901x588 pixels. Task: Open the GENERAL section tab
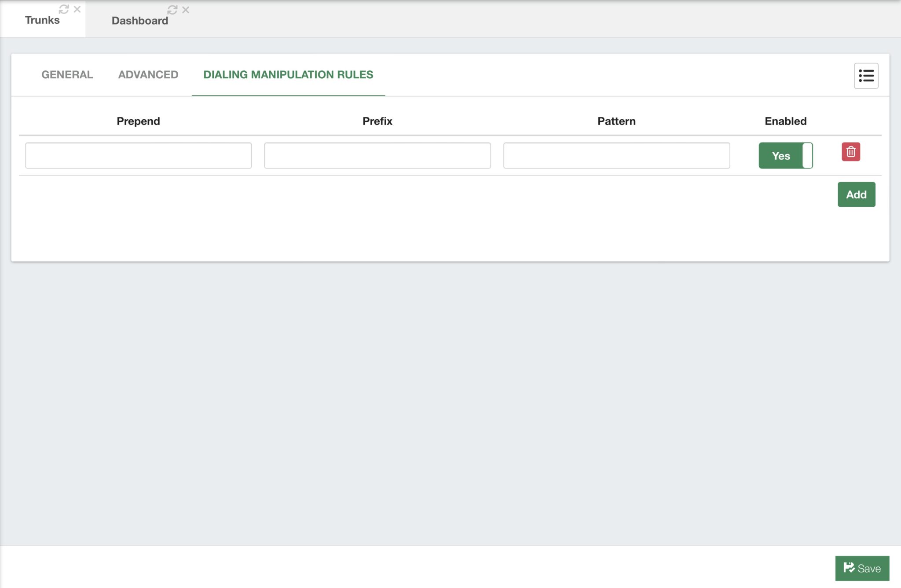(67, 75)
